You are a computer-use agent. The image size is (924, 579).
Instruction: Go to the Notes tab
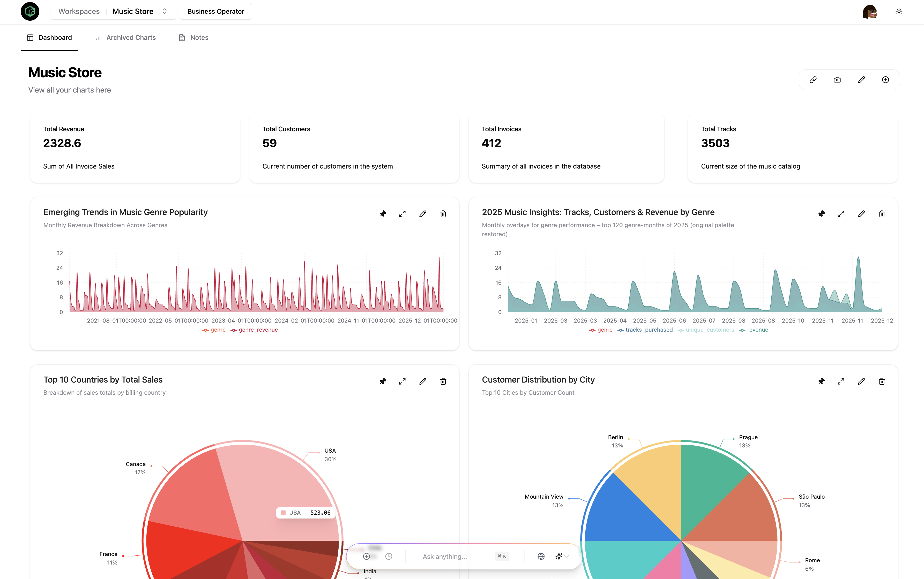point(193,37)
